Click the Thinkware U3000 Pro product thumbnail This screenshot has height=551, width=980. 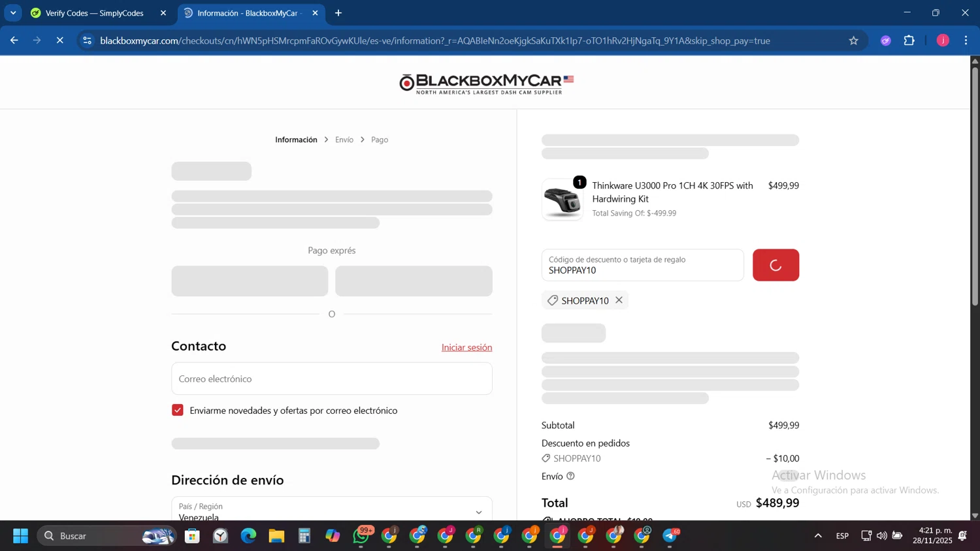pyautogui.click(x=563, y=200)
